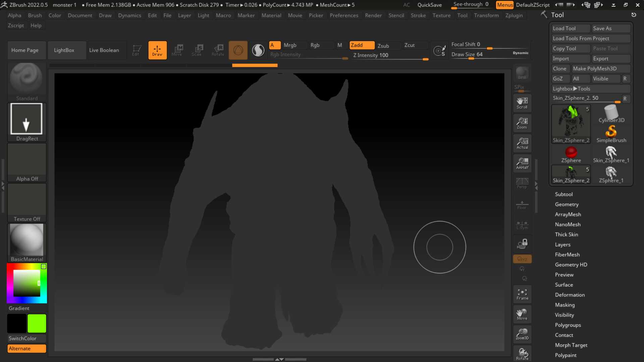Select the Draw mode icon

click(157, 50)
